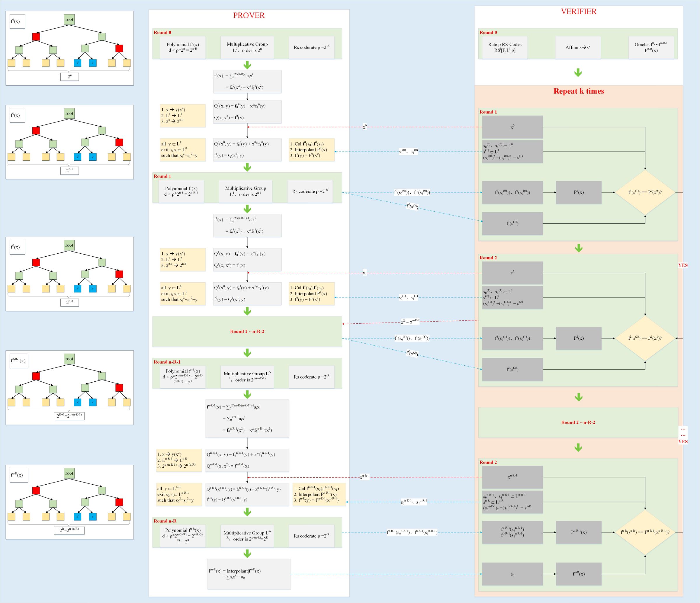This screenshot has height=603, width=700.
Task: Click the "f1(y) = Q(x0, y)" equation box
Action: (x=247, y=150)
